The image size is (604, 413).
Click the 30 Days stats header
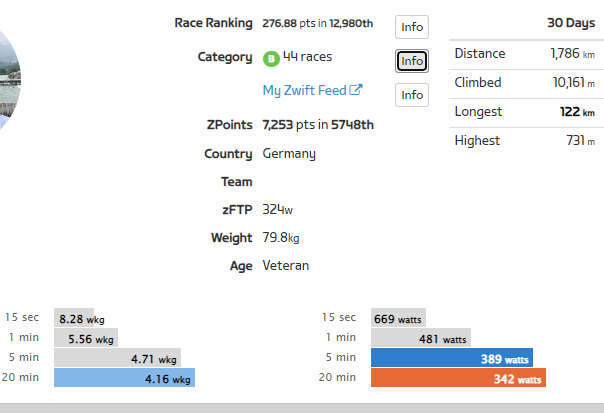571,22
